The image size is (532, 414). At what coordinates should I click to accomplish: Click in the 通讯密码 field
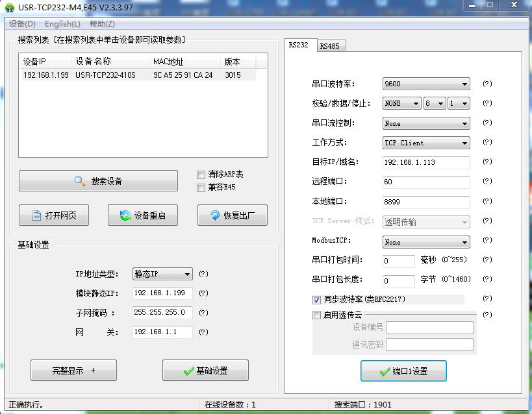429,345
